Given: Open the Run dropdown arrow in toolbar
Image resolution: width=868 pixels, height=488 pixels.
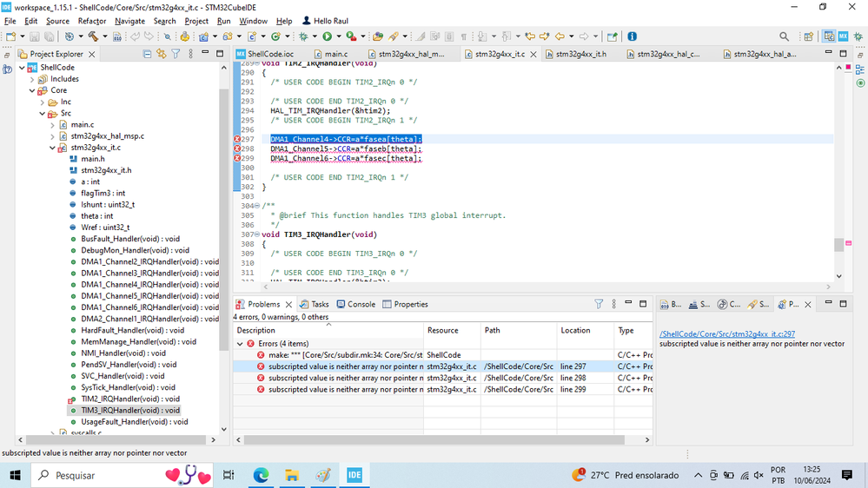Looking at the screenshot, I should (338, 36).
